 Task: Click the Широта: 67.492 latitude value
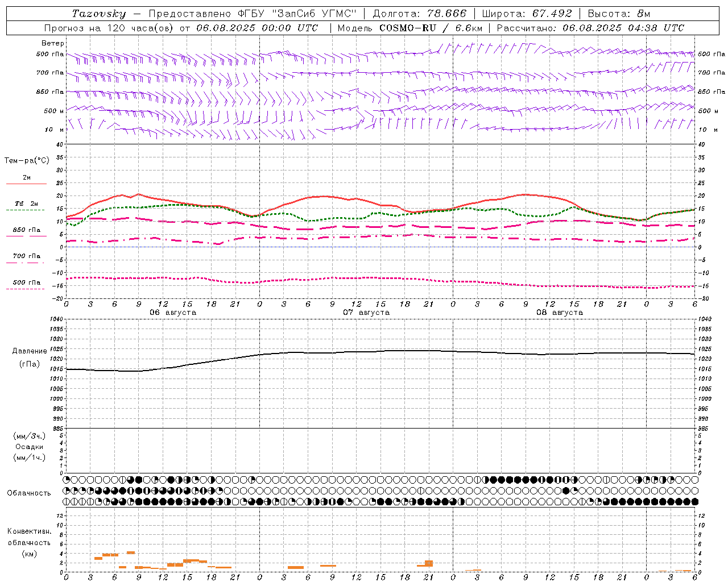527,14
